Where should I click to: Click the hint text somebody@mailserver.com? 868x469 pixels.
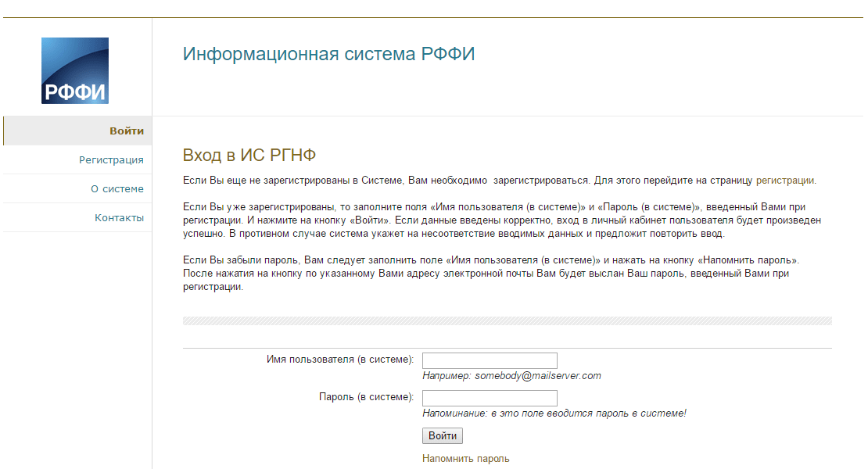(537, 375)
